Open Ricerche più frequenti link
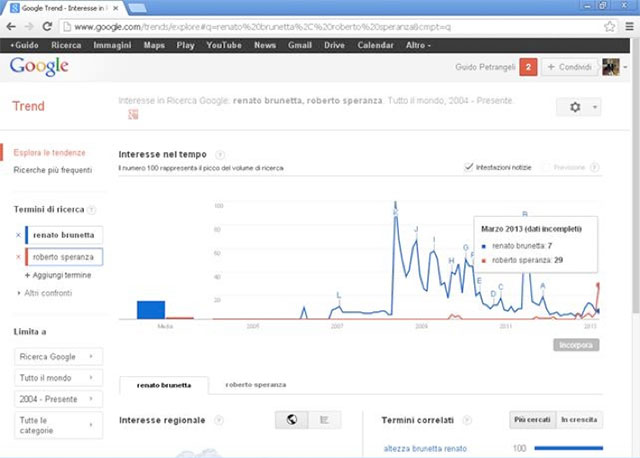This screenshot has width=640, height=458. pos(53,170)
